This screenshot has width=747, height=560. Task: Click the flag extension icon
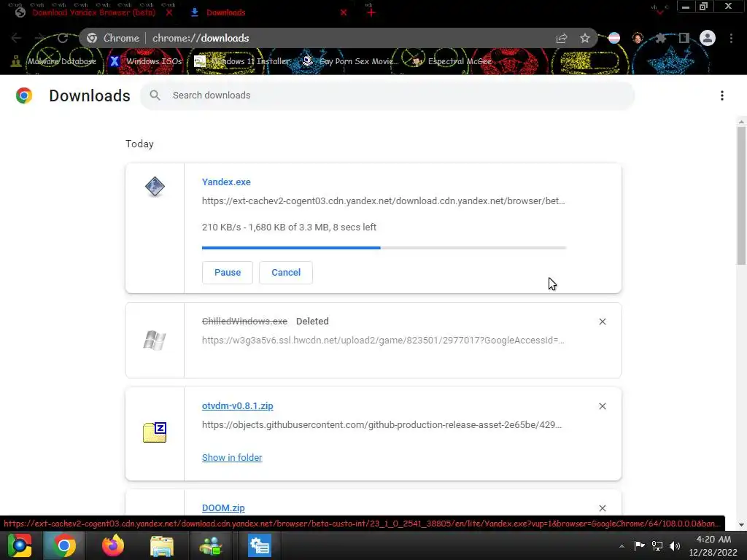pyautogui.click(x=614, y=38)
